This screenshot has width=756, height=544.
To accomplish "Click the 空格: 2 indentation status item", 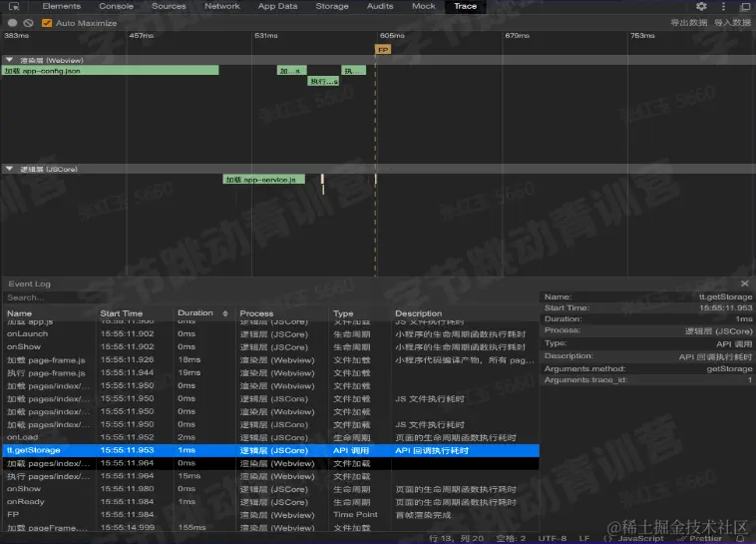I will (x=511, y=538).
